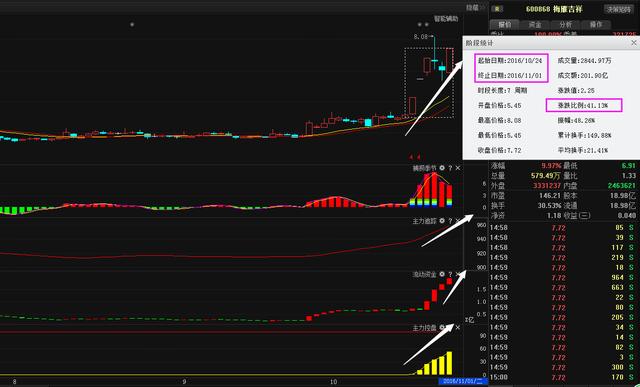640x387 pixels.
Task: Close the 主力控盘 indicator panel
Action: coord(458,327)
